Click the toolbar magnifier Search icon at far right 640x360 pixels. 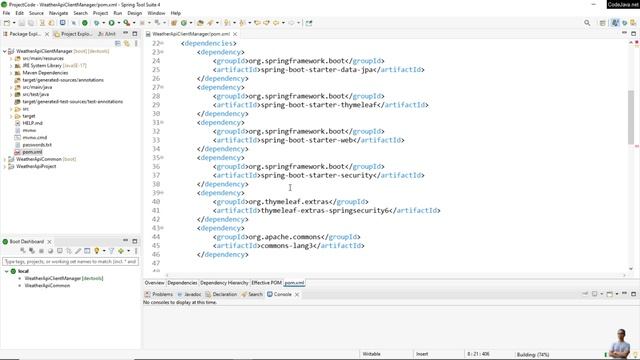(x=587, y=23)
